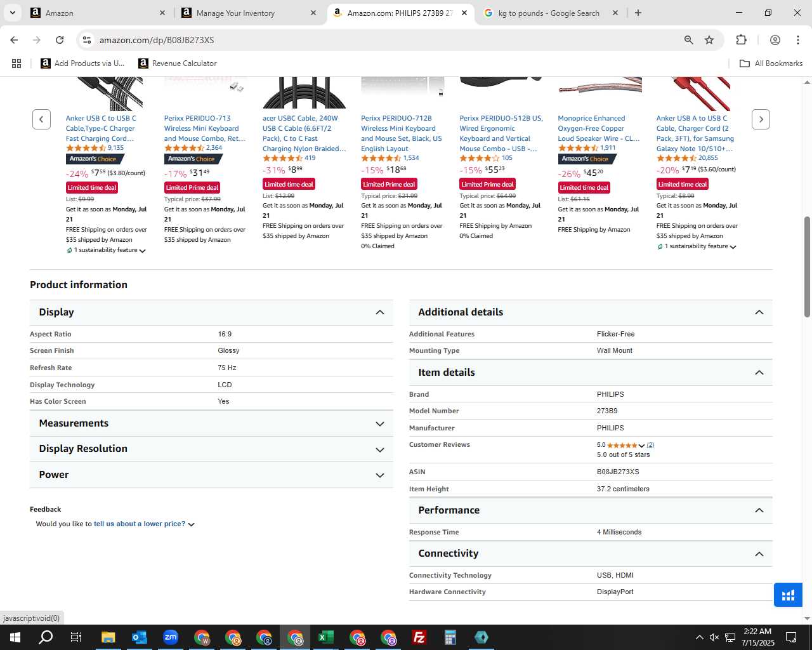This screenshot has height=650, width=812.
Task: Show previous products in the carousel
Action: point(41,119)
